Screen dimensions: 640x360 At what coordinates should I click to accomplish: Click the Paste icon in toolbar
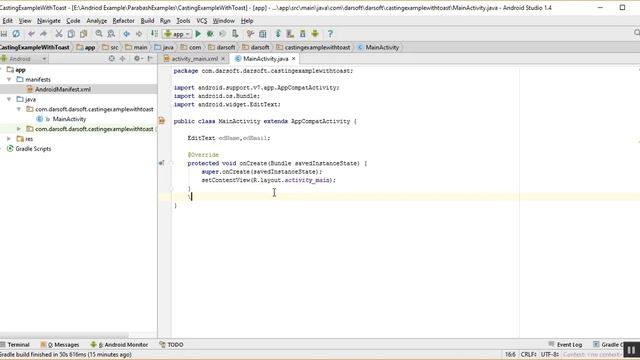(x=83, y=34)
